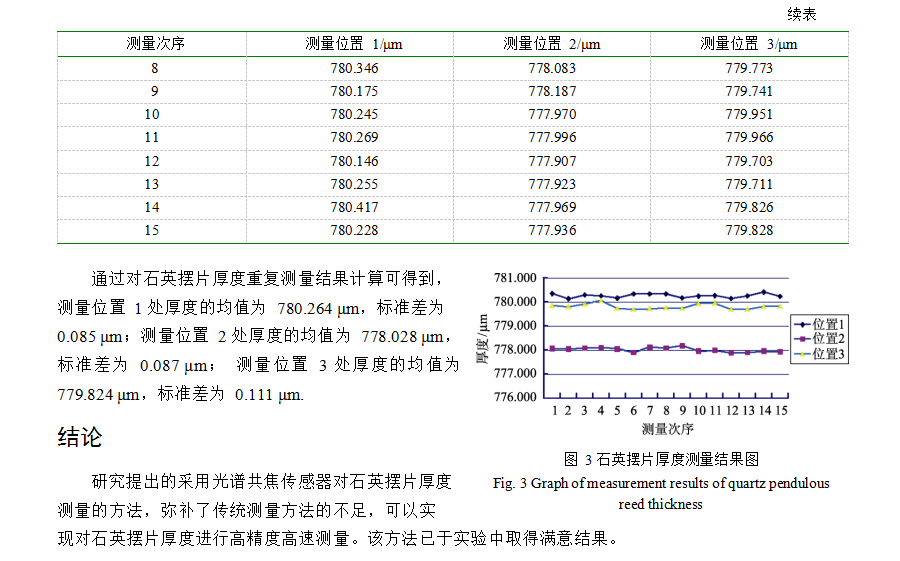The image size is (900, 561).
Task: Click the 续表 label at top right
Action: click(801, 14)
